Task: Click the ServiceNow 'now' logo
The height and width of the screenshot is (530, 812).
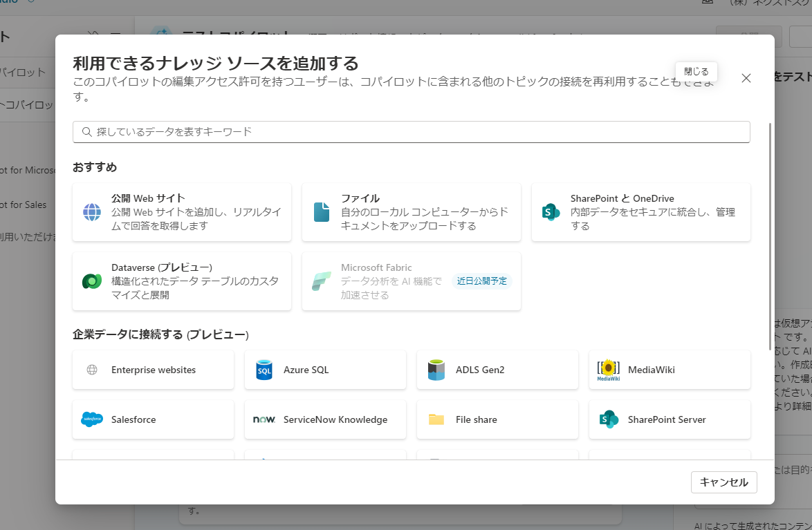Action: (264, 419)
